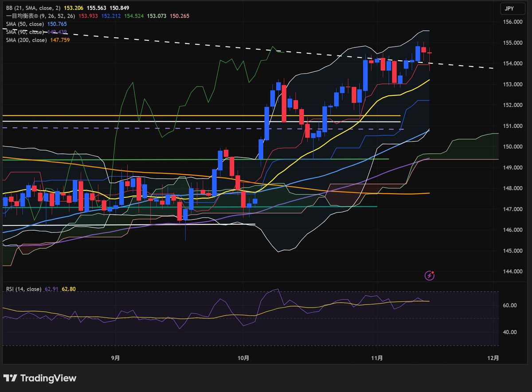Click the 11月 time axis label
The height and width of the screenshot is (392, 532).
377,357
